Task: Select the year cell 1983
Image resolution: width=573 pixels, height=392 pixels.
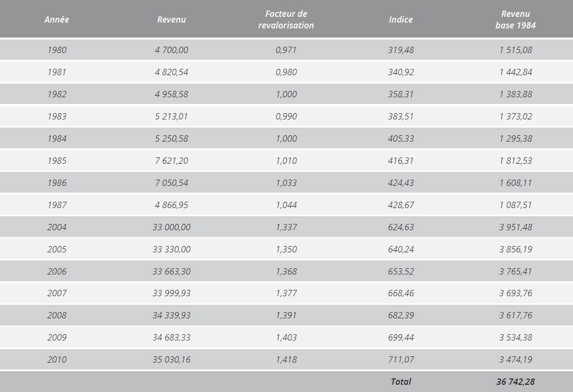Action: 57,116
